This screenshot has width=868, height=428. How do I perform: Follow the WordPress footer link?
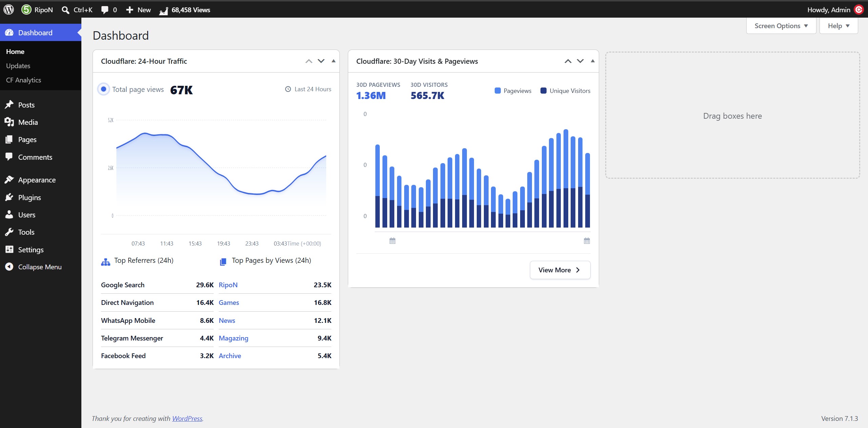point(187,419)
